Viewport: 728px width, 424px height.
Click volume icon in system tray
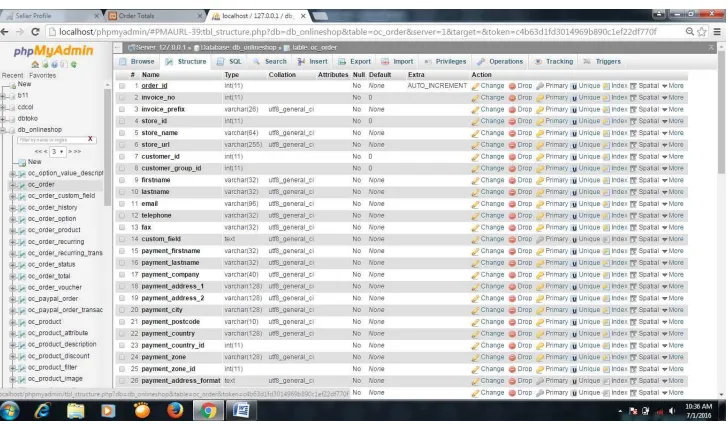coord(672,411)
